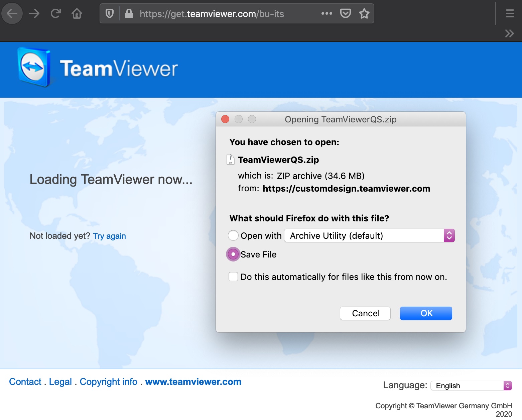522x420 pixels.
Task: Open the Language English dropdown
Action: (x=471, y=386)
